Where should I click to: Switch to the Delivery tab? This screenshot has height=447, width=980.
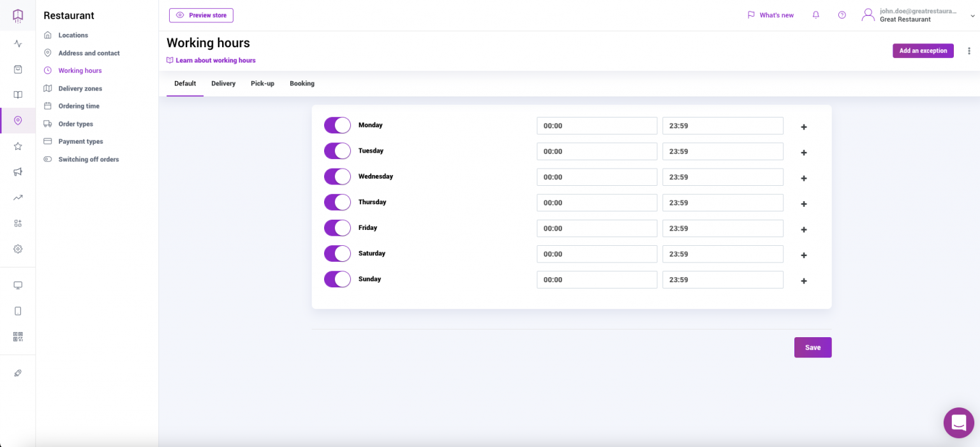pos(223,83)
